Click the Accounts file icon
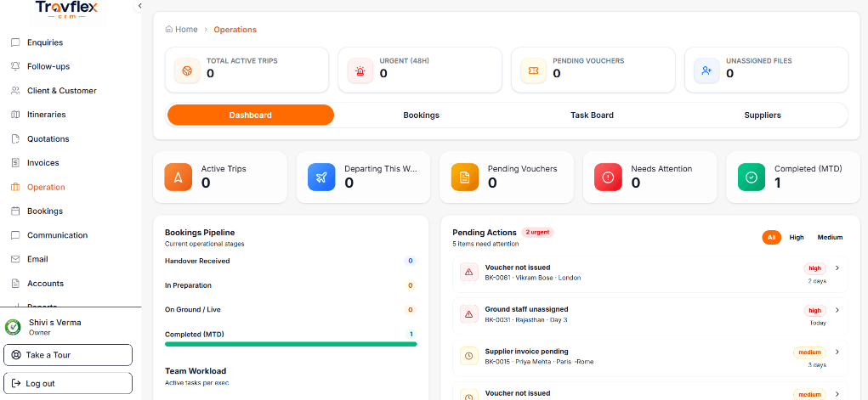This screenshot has height=400, width=868. coord(15,284)
